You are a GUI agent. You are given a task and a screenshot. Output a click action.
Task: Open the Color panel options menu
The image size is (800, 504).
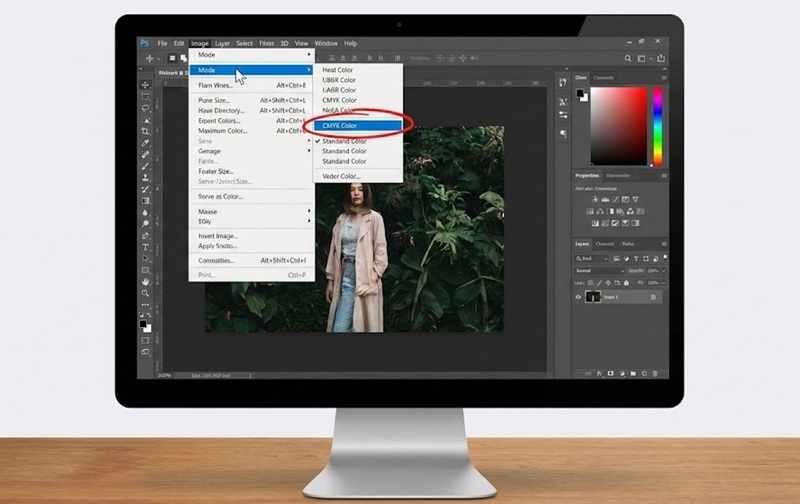point(664,78)
